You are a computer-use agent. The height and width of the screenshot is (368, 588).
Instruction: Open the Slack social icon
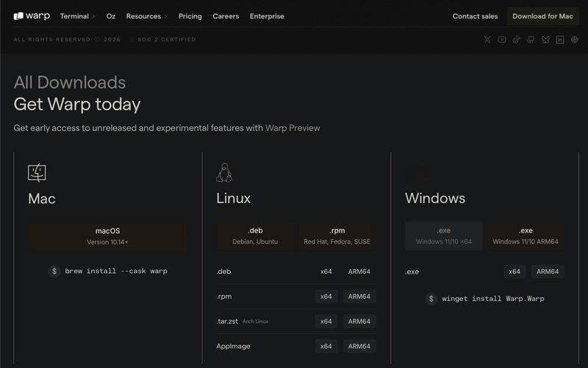point(575,40)
